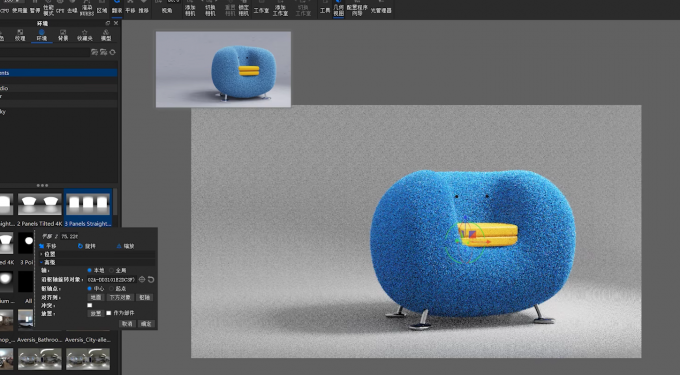Select 缩放 (Scale) mode in move dialog

click(x=125, y=246)
